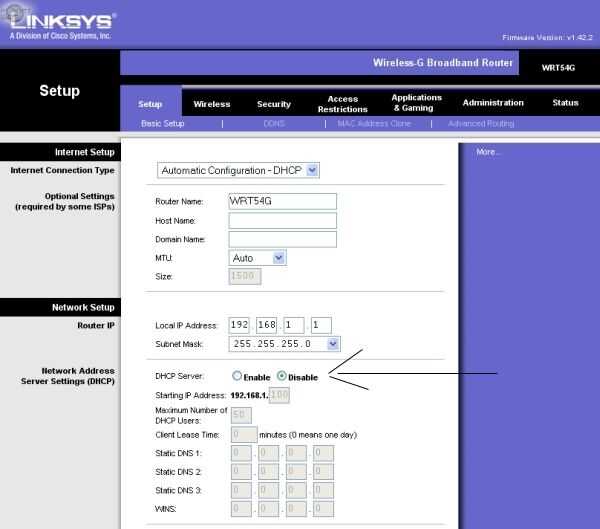Select the Enable DHCP Server radio button
600x529 pixels.
pos(237,376)
